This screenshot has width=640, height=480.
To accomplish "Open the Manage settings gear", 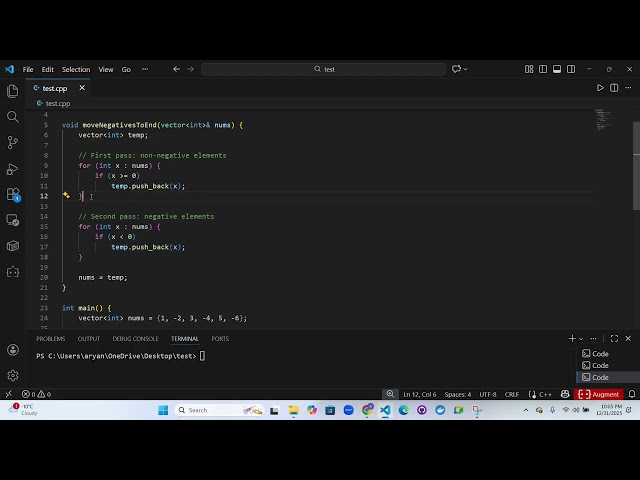I will click(13, 375).
